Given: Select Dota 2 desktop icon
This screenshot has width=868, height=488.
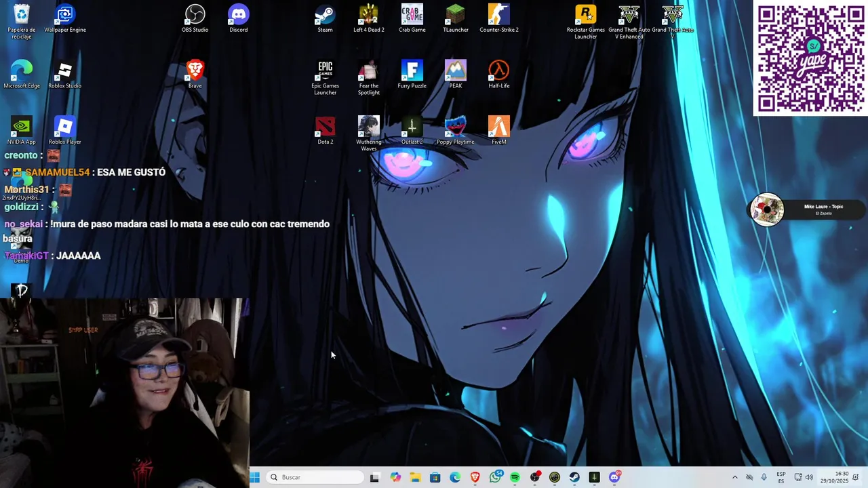Looking at the screenshot, I should 325,130.
